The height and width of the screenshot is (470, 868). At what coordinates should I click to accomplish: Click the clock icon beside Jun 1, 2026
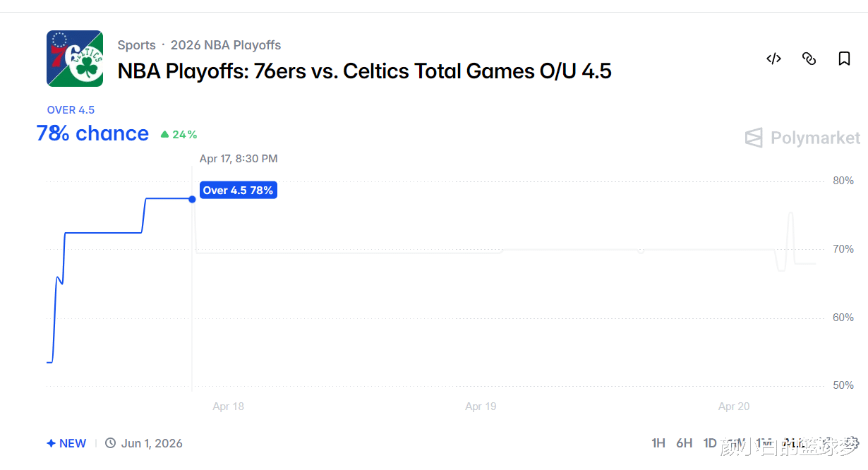point(110,443)
